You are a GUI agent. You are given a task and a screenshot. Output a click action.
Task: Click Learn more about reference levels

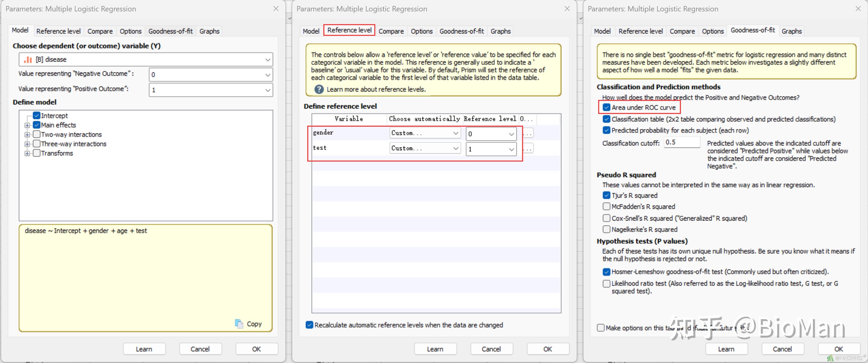[376, 89]
